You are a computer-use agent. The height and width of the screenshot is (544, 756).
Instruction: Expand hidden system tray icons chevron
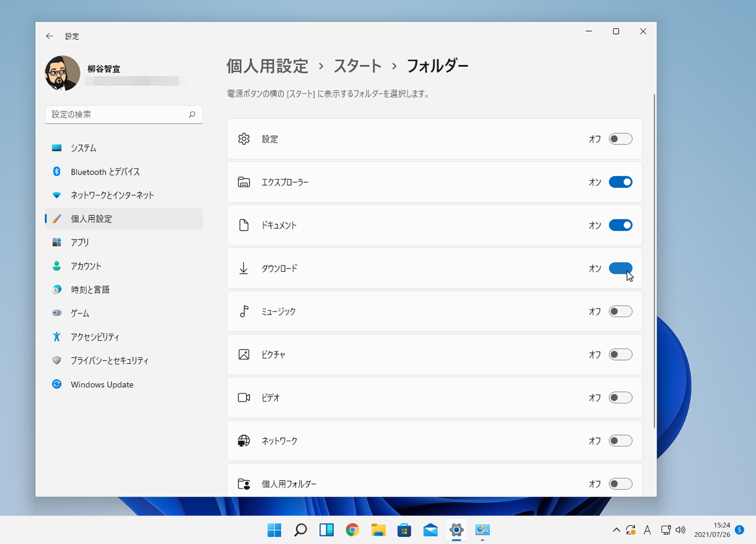[x=616, y=530]
